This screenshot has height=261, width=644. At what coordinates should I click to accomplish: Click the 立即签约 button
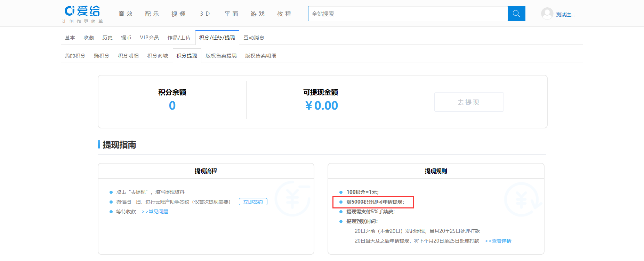[x=253, y=202]
